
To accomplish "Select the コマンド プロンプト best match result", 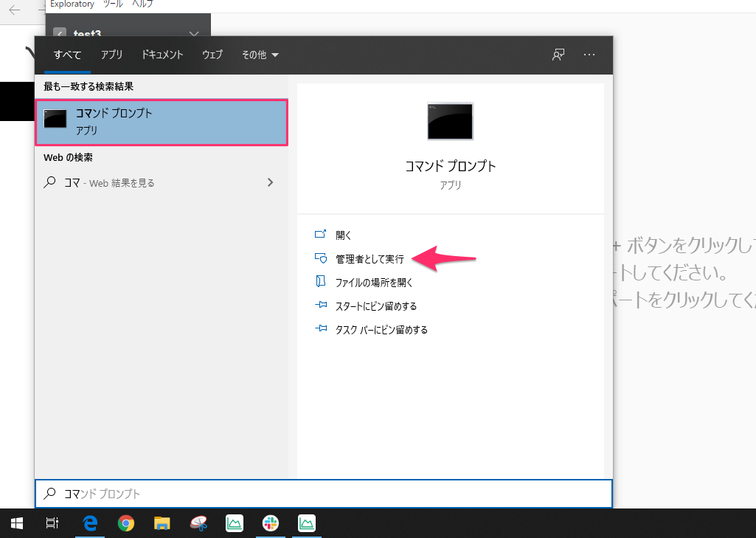I will pos(162,123).
